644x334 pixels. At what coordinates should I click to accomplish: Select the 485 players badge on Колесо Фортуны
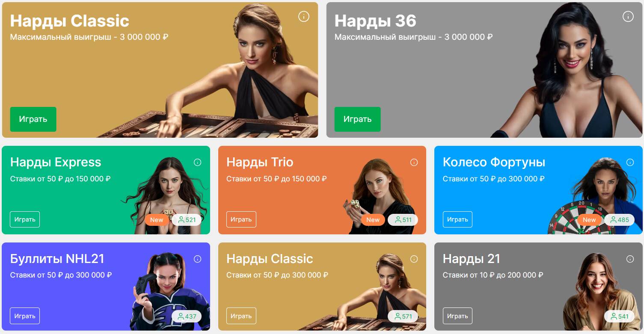coord(619,220)
